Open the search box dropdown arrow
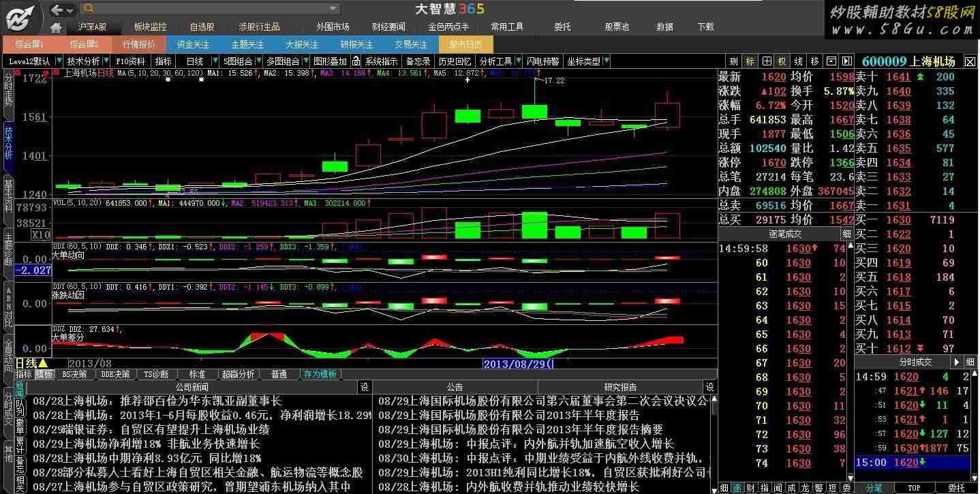The image size is (980, 494). pyautogui.click(x=333, y=9)
